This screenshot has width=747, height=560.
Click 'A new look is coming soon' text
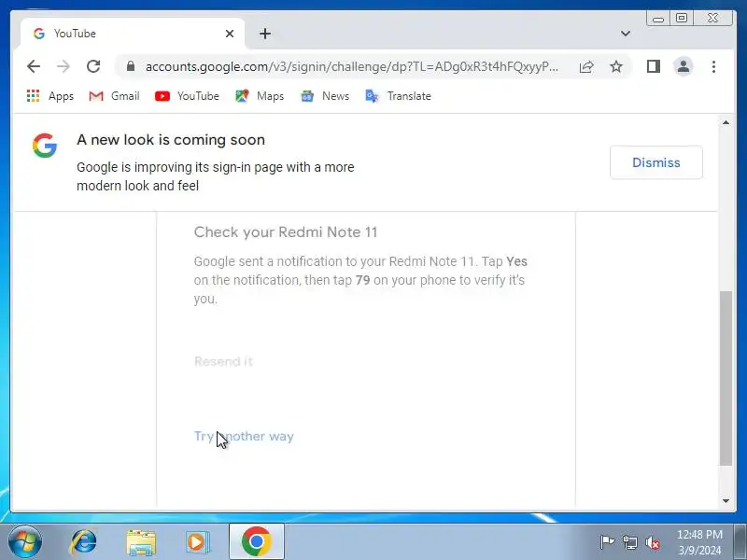[x=171, y=140]
